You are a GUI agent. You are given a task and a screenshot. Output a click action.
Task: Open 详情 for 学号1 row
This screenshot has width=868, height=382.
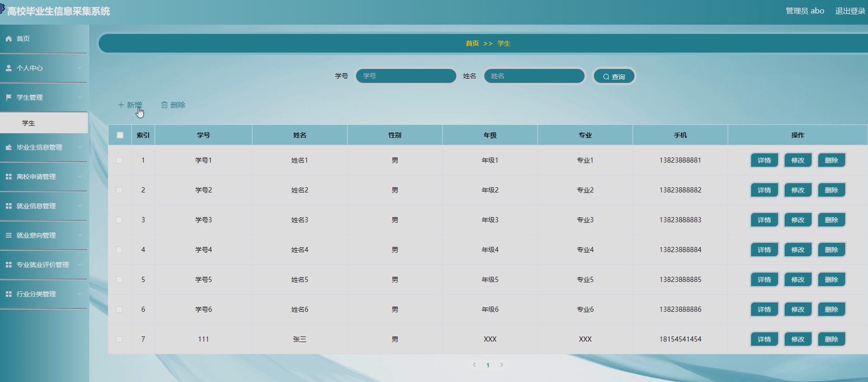click(x=764, y=160)
